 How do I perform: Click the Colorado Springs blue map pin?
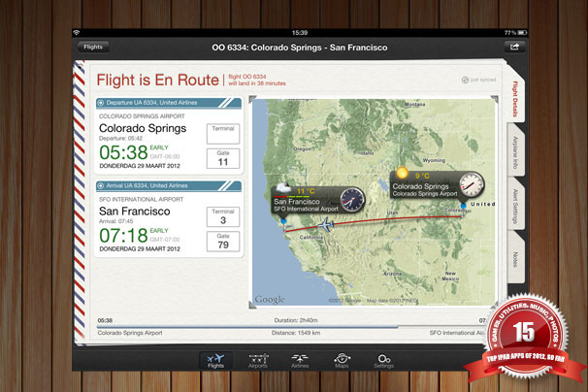coord(464,206)
